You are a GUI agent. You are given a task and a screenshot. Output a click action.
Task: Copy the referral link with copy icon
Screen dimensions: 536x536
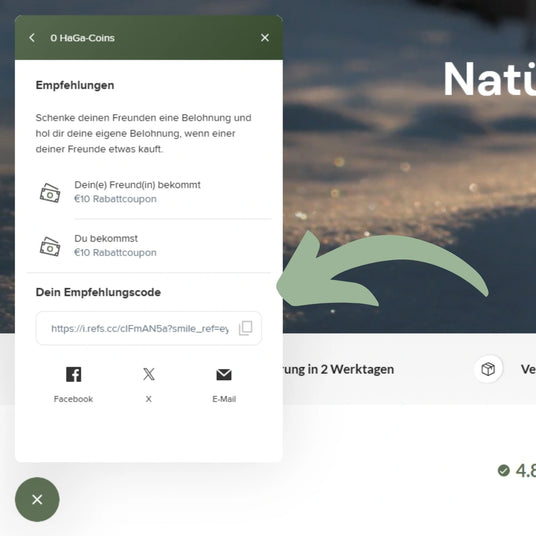245,328
